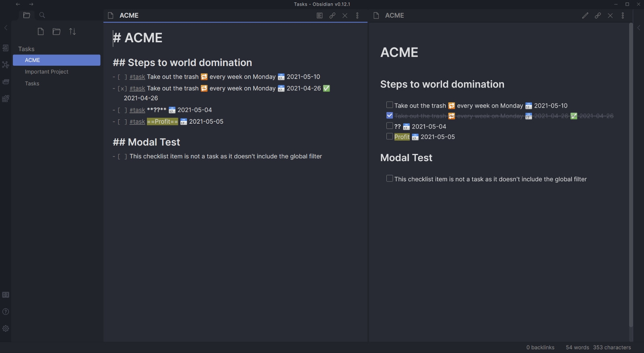Maximize the Obsidian window

coord(627,4)
